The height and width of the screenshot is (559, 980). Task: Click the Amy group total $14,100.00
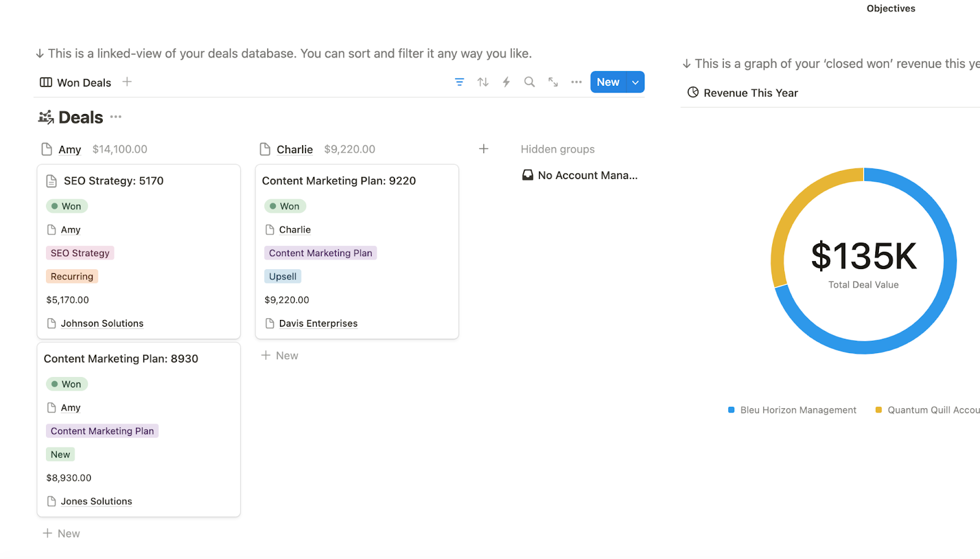pyautogui.click(x=119, y=149)
